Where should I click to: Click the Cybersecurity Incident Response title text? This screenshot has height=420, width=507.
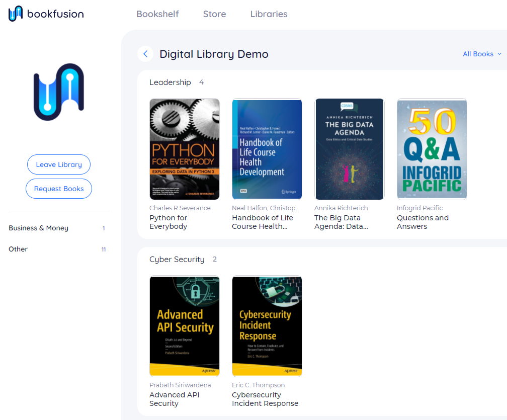(265, 399)
